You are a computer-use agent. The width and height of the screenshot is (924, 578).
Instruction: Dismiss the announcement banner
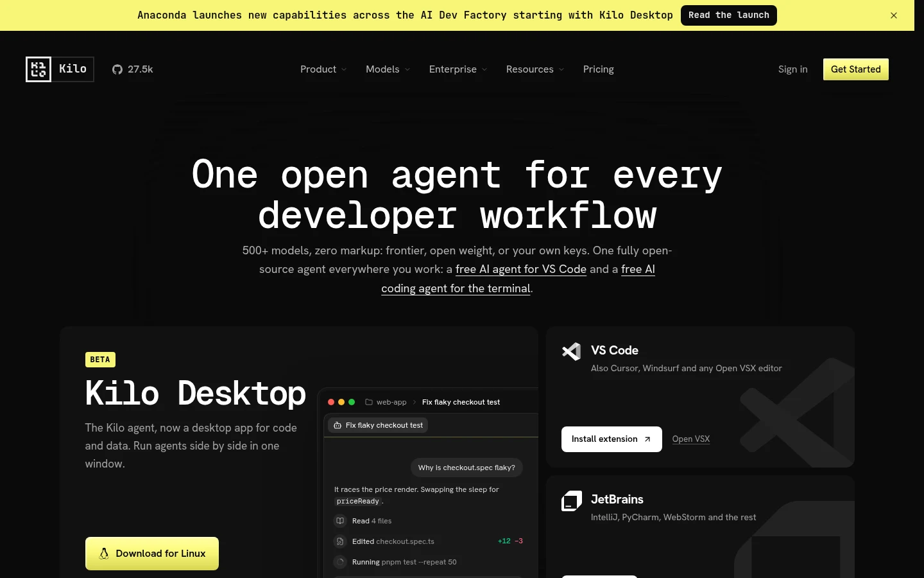(894, 15)
